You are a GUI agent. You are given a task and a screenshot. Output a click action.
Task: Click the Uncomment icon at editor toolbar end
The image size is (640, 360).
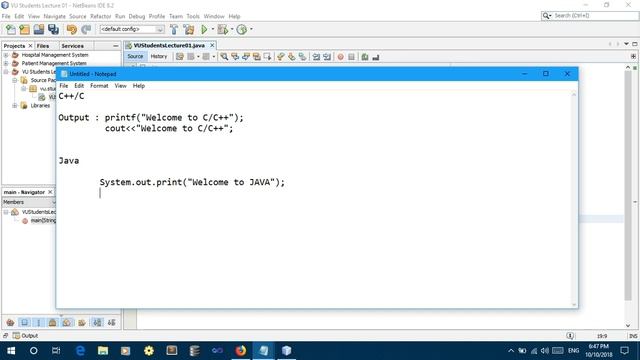376,57
